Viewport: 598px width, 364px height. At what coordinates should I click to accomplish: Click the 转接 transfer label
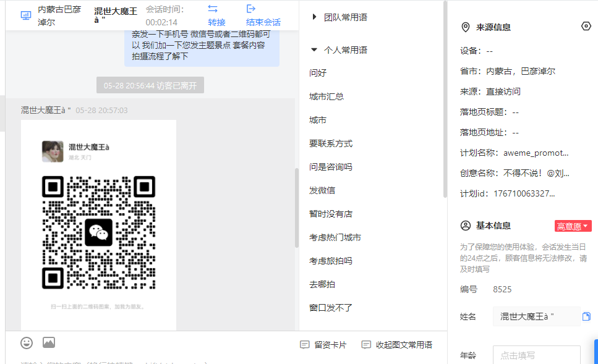(216, 22)
